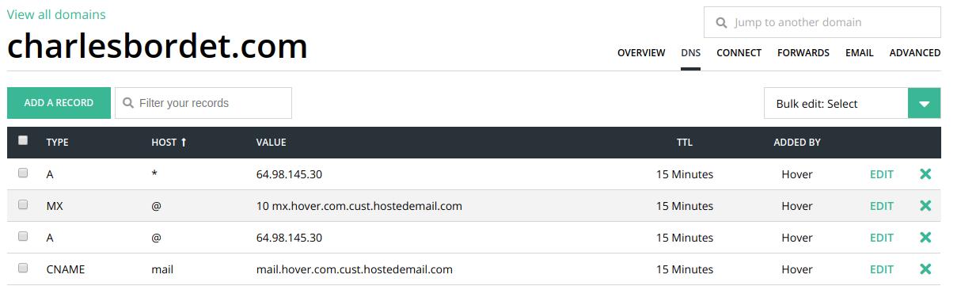The width and height of the screenshot is (980, 305).
Task: Delete the mail CNAME record
Action: pos(925,269)
